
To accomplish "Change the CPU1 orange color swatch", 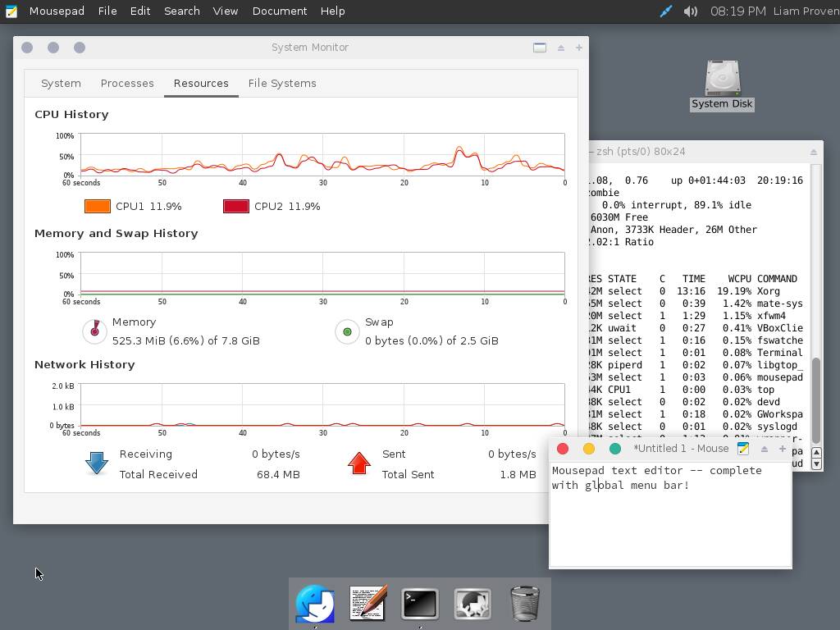I will click(98, 207).
